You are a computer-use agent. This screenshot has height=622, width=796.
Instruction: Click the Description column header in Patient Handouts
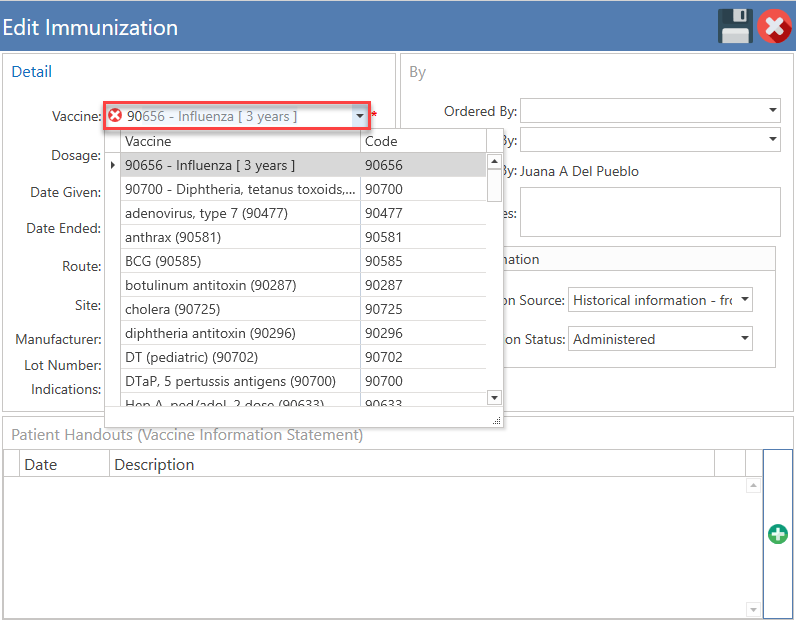click(412, 464)
